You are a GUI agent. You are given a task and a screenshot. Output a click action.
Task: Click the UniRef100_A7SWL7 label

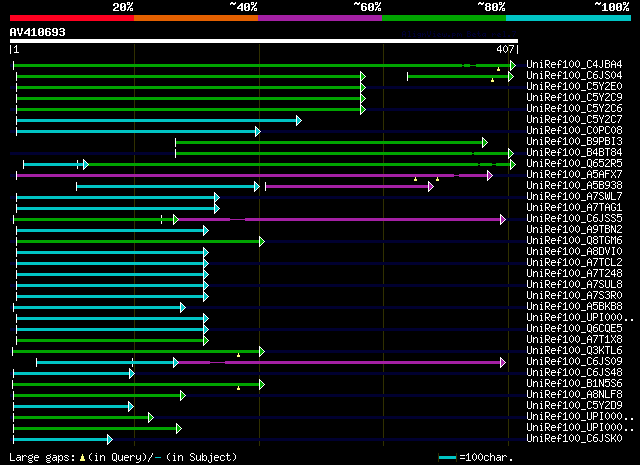click(574, 197)
